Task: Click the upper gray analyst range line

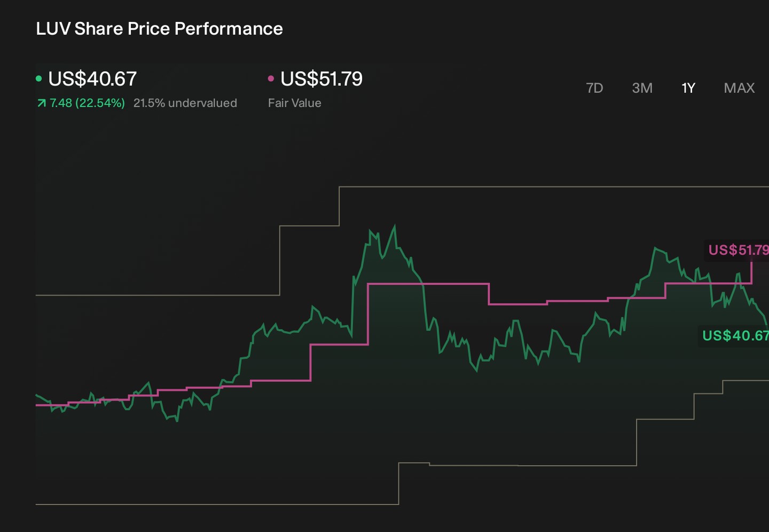Action: pos(554,187)
